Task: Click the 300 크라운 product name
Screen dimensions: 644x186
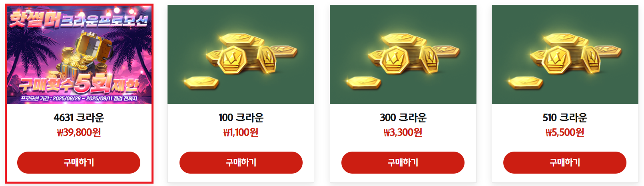Action: click(403, 118)
